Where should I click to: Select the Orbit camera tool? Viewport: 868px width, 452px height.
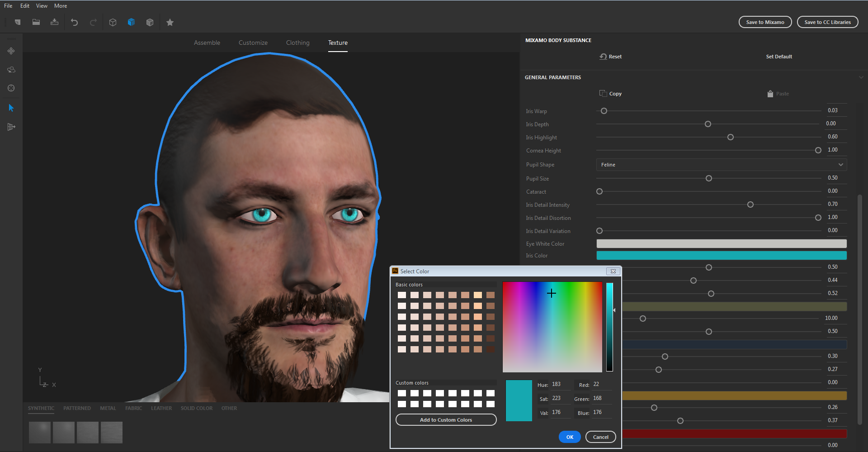point(11,70)
